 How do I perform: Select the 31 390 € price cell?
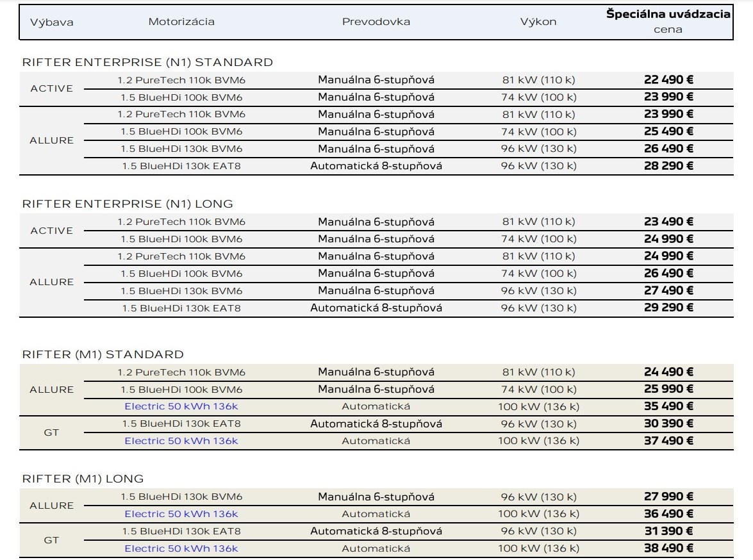click(x=668, y=531)
